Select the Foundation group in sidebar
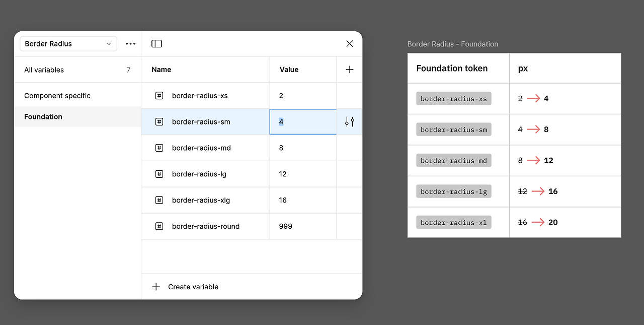The height and width of the screenshot is (325, 644). 43,117
